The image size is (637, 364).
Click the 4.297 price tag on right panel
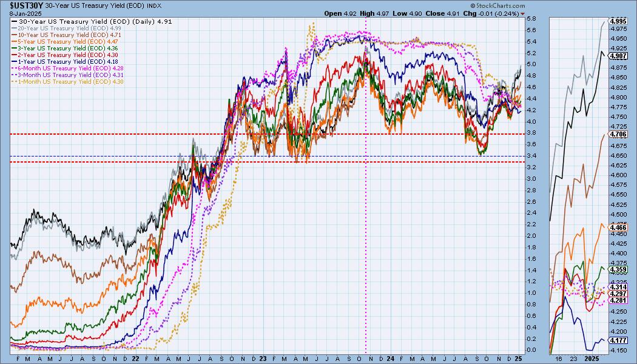(x=618, y=293)
